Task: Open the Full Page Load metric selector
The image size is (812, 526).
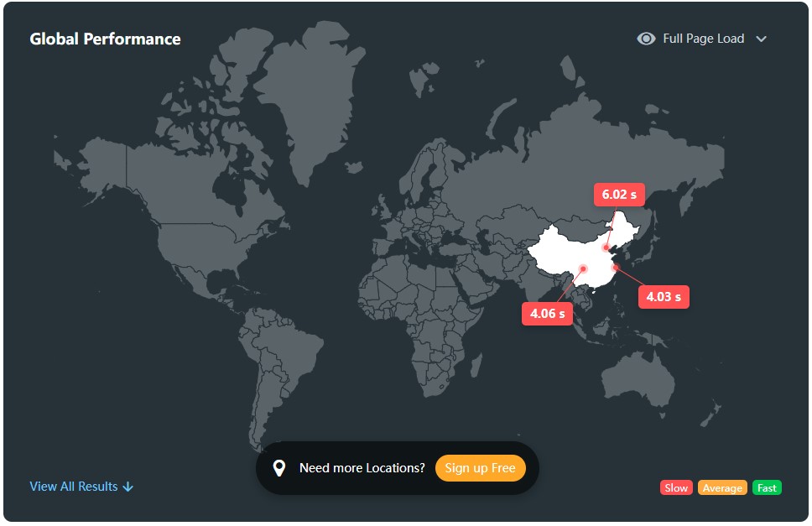Action: point(703,39)
